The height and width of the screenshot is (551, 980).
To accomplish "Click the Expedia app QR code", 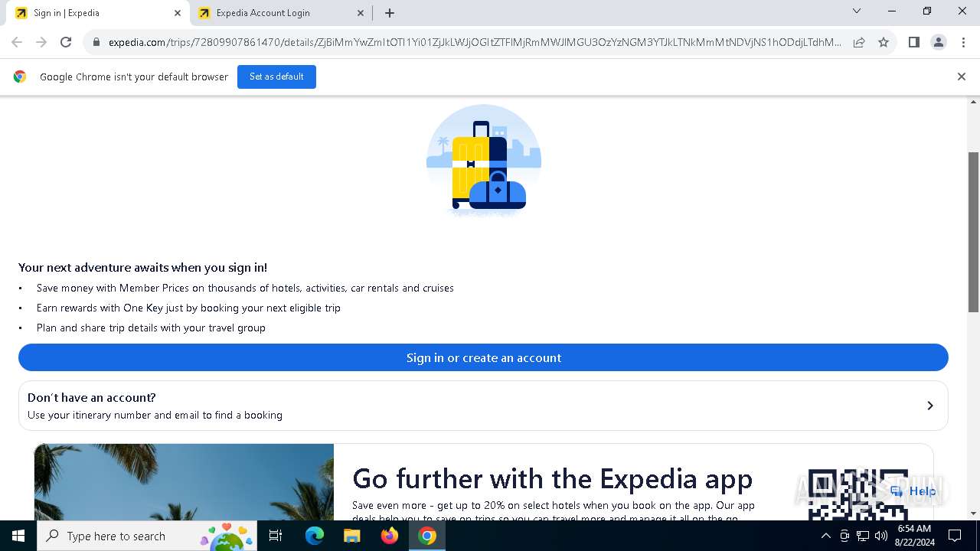I will point(857,495).
